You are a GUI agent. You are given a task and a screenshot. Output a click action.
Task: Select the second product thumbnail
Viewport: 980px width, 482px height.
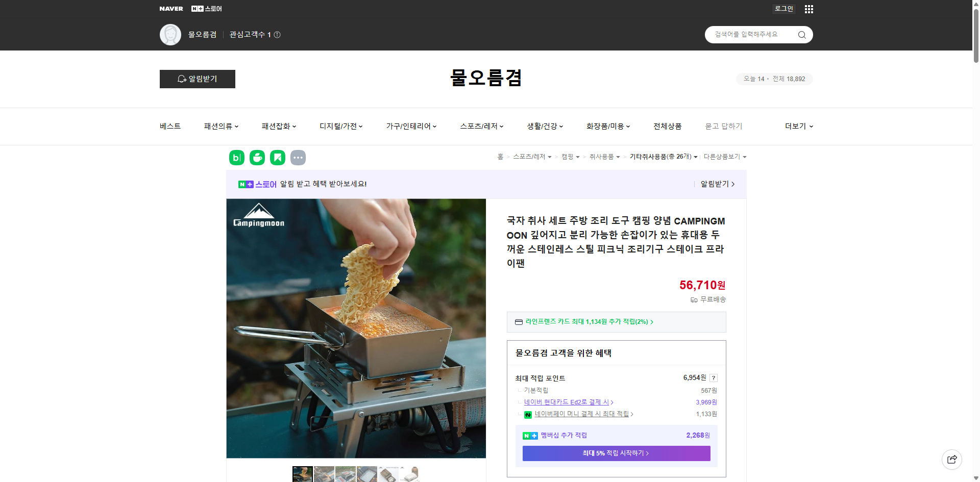[x=324, y=474]
